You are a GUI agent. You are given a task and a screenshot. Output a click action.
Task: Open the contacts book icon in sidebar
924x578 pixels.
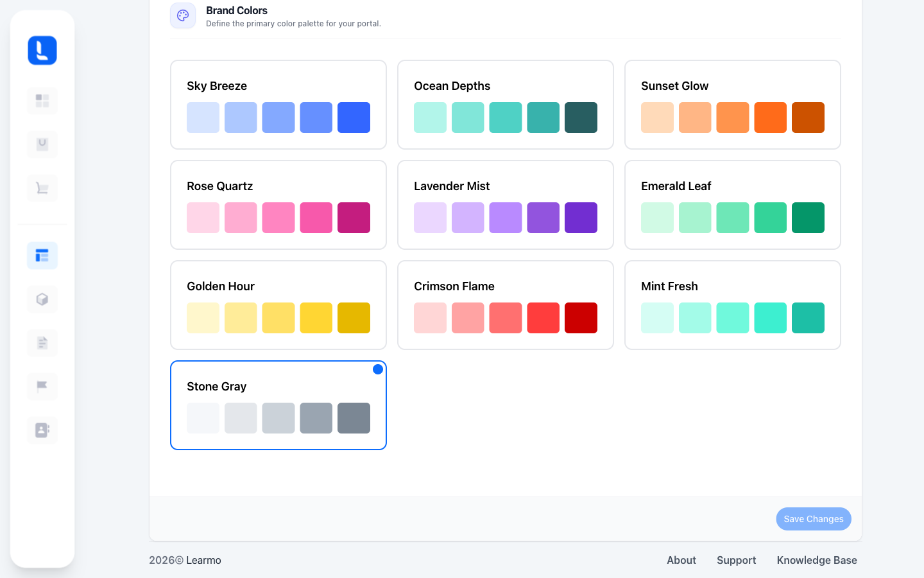(x=42, y=430)
